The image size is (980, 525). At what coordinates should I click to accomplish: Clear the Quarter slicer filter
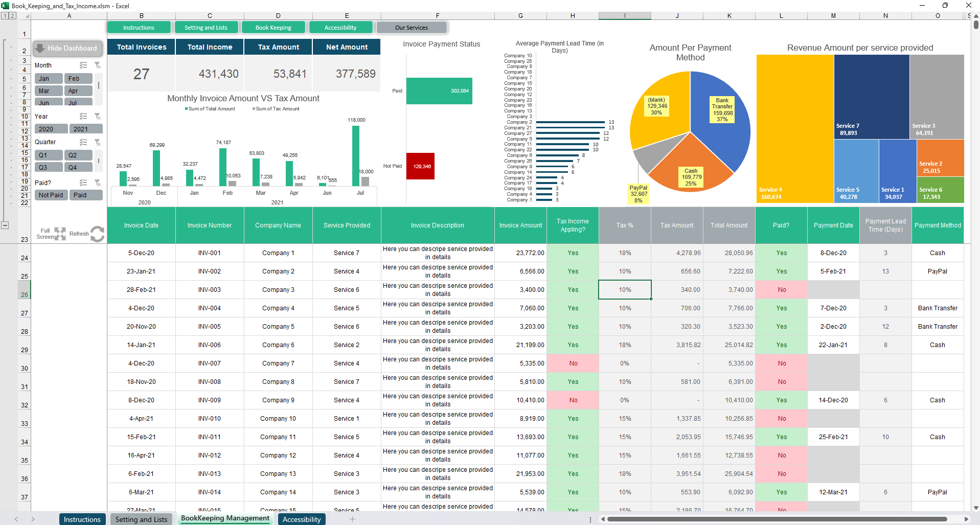coord(98,142)
